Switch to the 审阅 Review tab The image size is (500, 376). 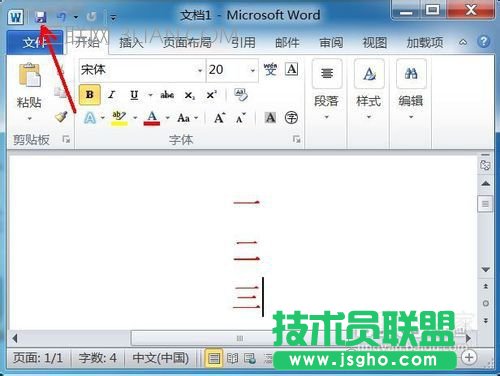pyautogui.click(x=331, y=42)
